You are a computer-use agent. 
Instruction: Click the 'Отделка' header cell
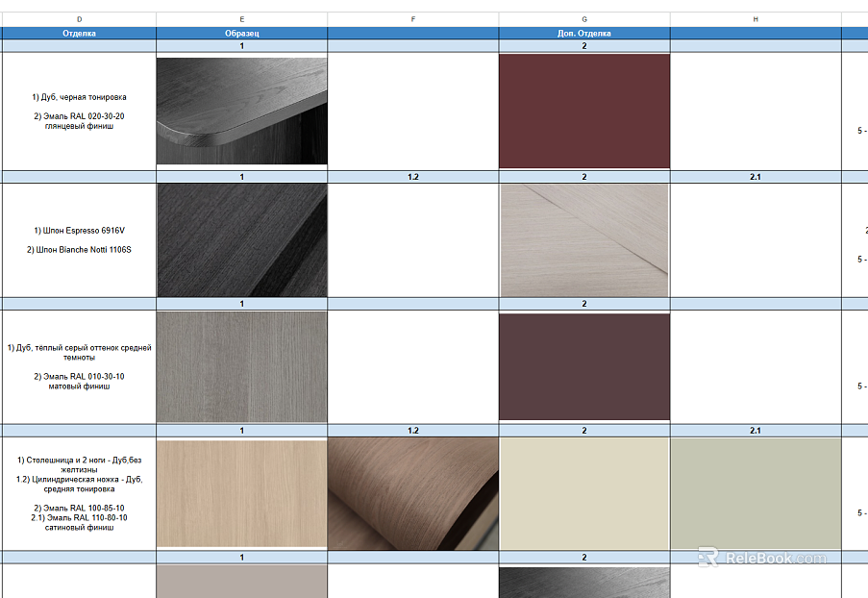tap(79, 34)
